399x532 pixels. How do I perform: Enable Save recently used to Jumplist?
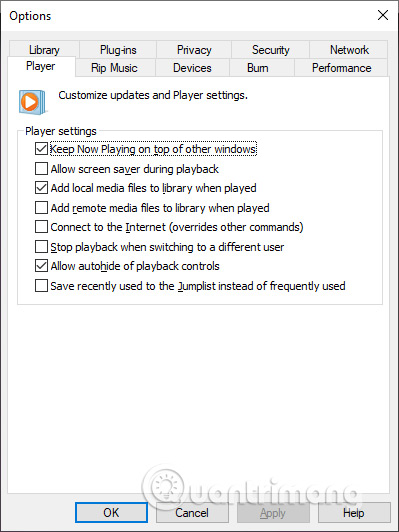[41, 286]
